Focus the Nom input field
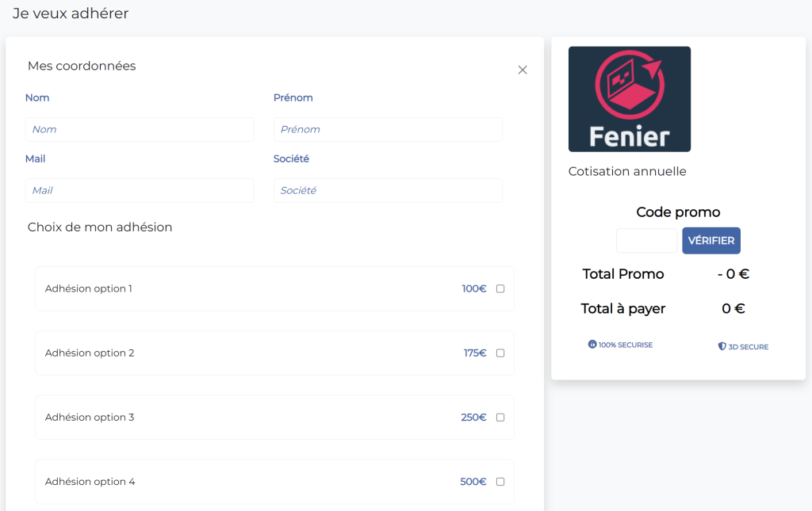Image resolution: width=812 pixels, height=511 pixels. 140,129
